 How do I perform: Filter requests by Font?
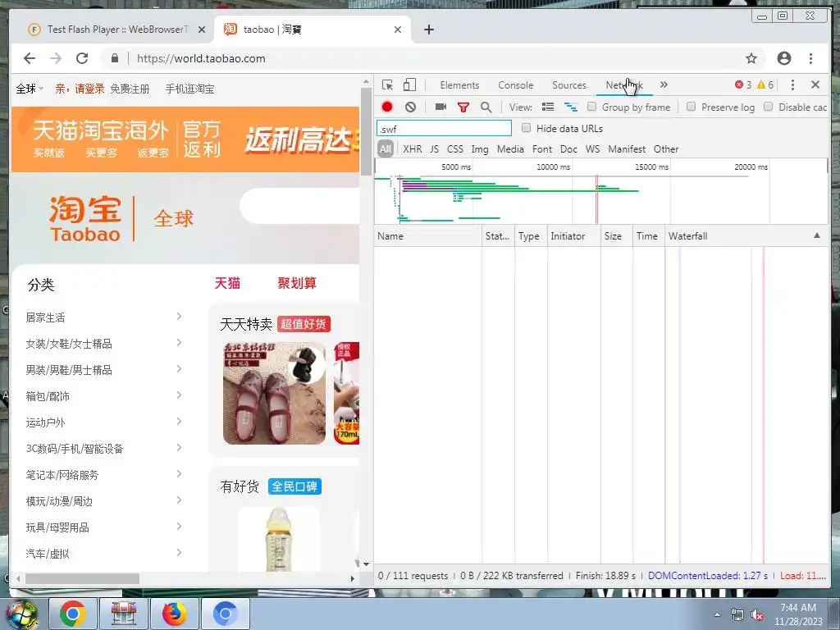pos(542,149)
